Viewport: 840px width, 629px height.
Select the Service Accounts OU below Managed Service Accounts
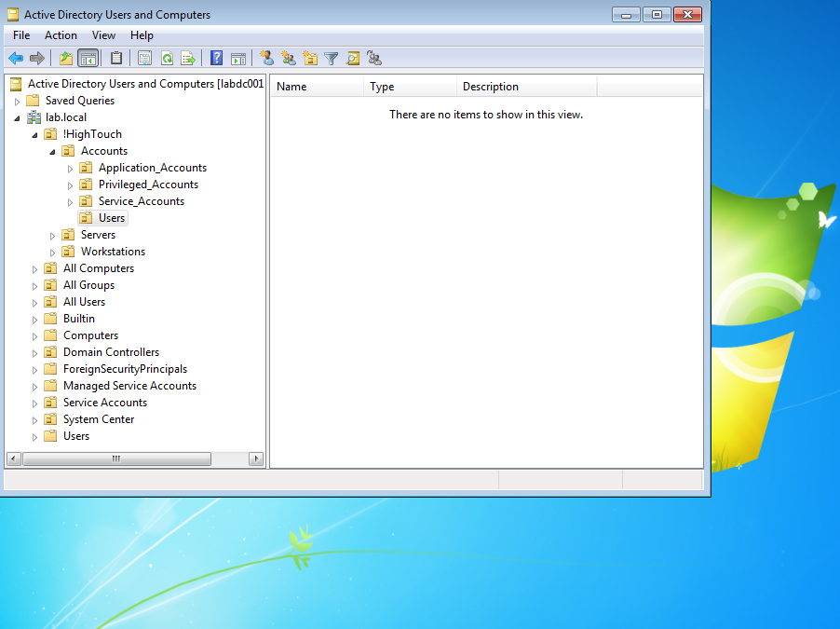pyautogui.click(x=105, y=403)
